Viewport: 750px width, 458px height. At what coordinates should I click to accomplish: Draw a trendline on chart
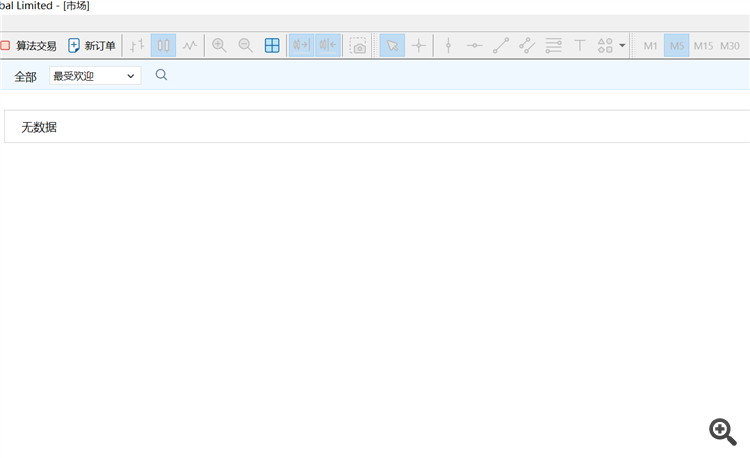pyautogui.click(x=501, y=46)
